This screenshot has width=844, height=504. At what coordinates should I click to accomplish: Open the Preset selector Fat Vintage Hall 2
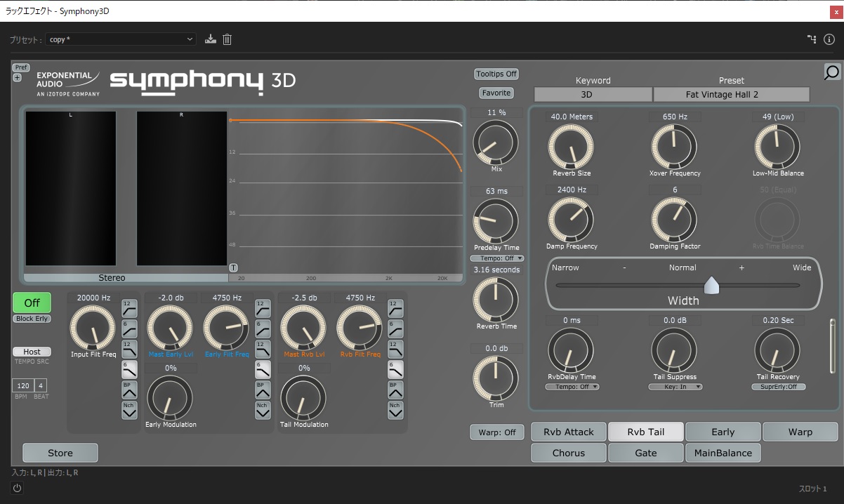pyautogui.click(x=732, y=94)
